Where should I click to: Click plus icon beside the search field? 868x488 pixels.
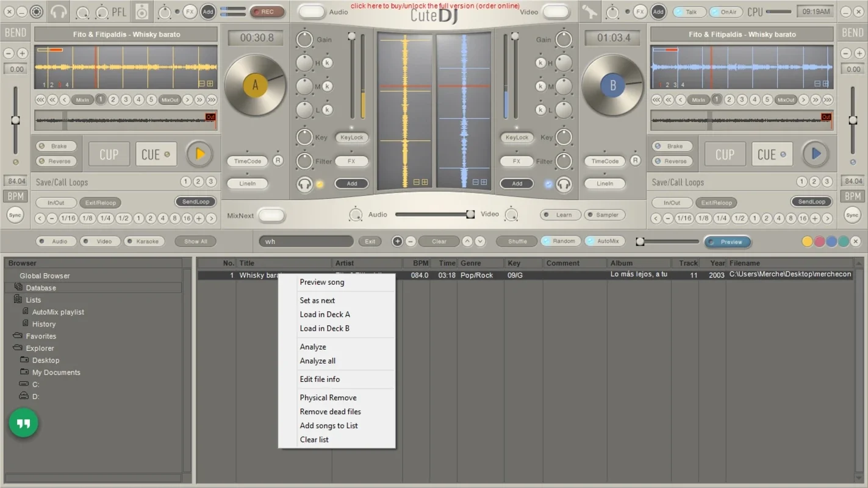coord(397,241)
